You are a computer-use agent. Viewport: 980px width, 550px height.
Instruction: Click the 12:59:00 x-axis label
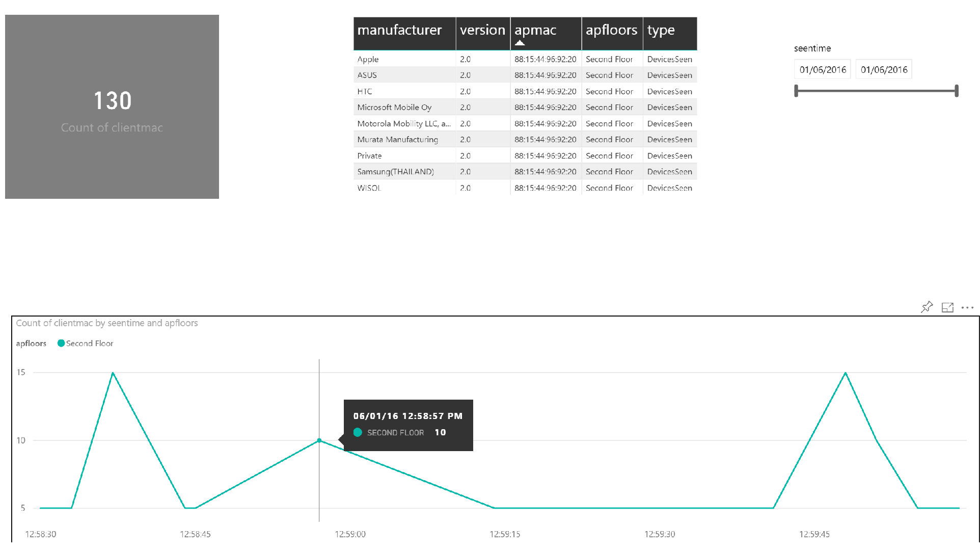tap(350, 534)
